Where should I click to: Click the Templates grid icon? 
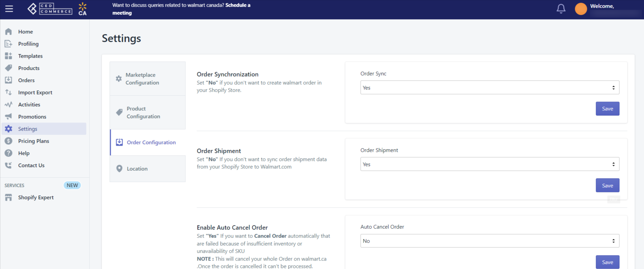coord(8,56)
